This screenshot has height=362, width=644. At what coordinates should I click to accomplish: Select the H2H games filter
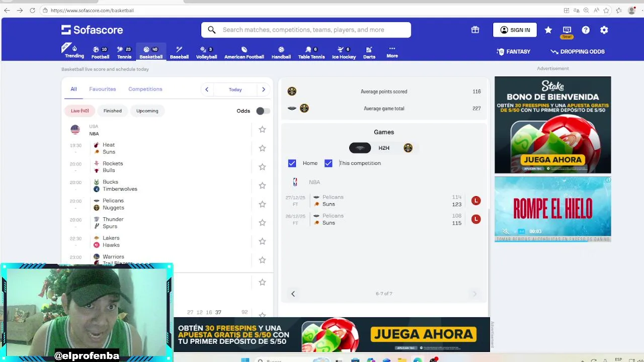click(x=384, y=148)
